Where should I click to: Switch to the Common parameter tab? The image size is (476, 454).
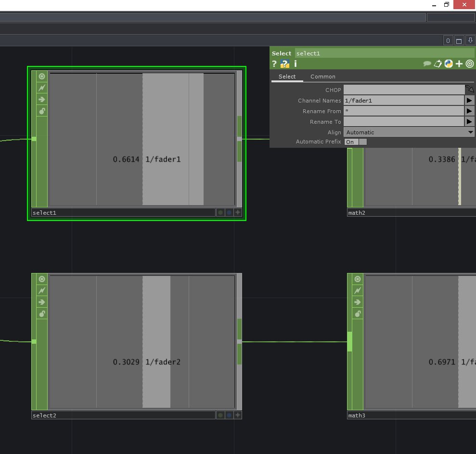322,77
